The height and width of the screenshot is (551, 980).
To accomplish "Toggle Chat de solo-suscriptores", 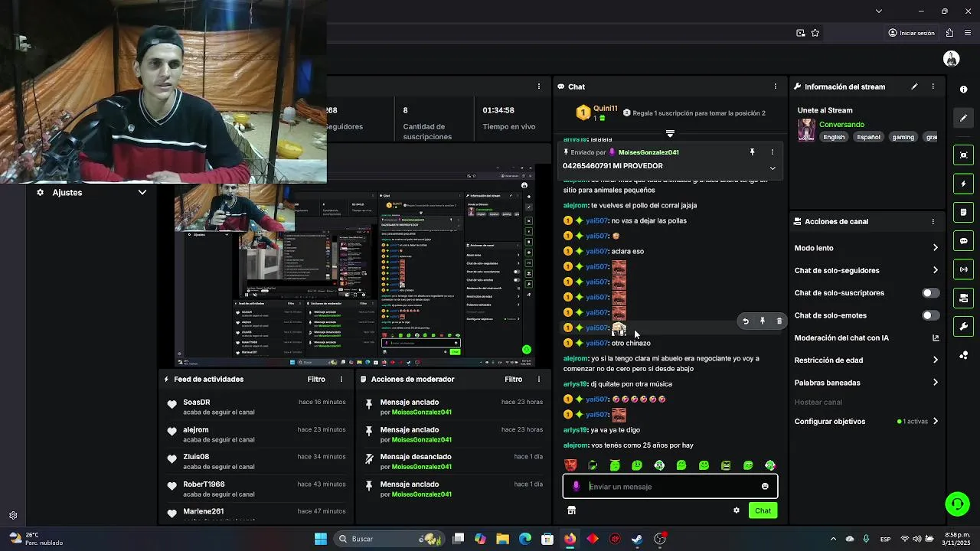I will (930, 293).
